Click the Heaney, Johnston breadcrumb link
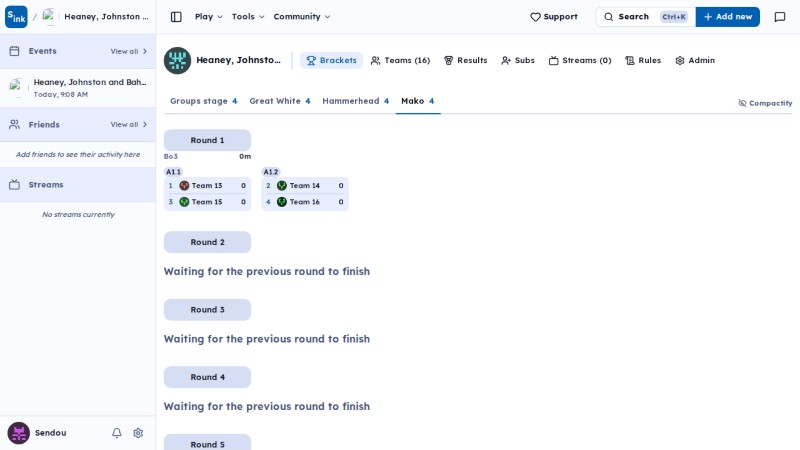Viewport: 800px width, 450px height. click(106, 16)
